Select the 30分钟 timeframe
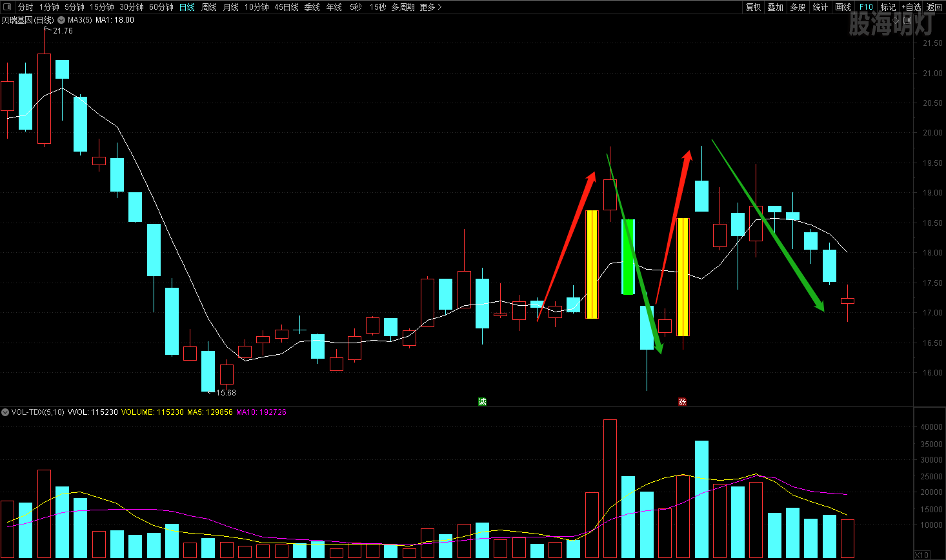 [x=132, y=7]
